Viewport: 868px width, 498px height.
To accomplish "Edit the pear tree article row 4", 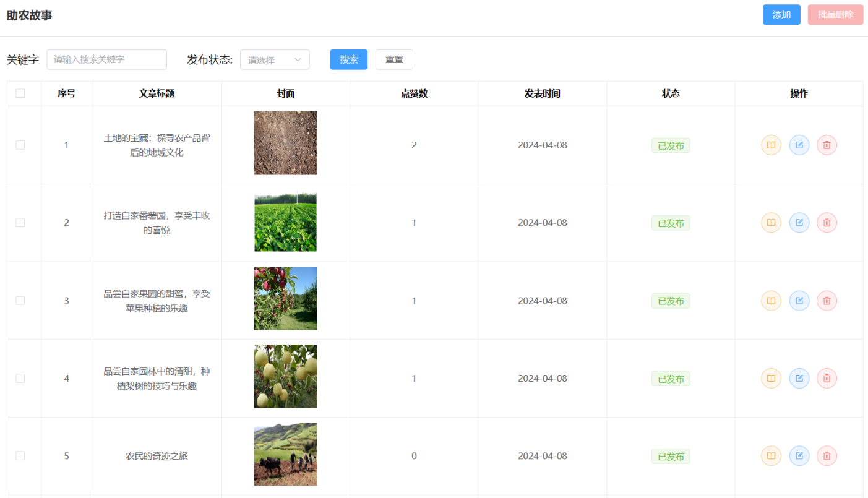I will (799, 378).
